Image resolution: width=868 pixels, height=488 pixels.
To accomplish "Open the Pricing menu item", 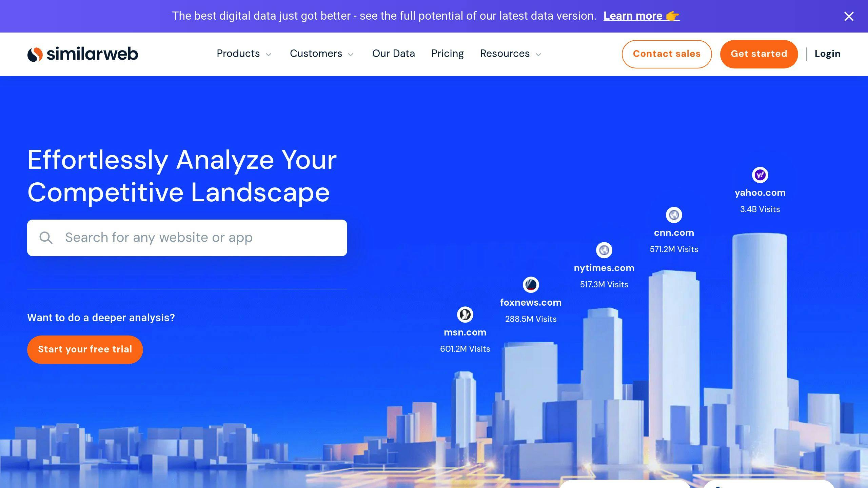I will (x=447, y=54).
